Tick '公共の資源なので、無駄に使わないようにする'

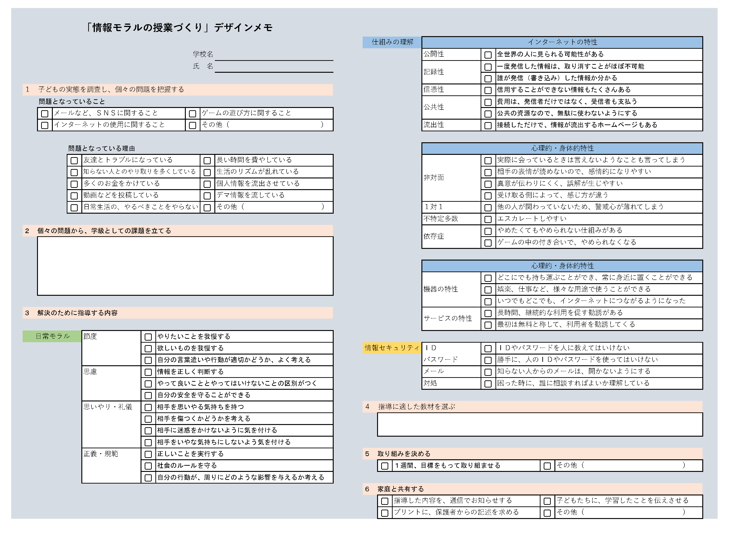tap(488, 114)
